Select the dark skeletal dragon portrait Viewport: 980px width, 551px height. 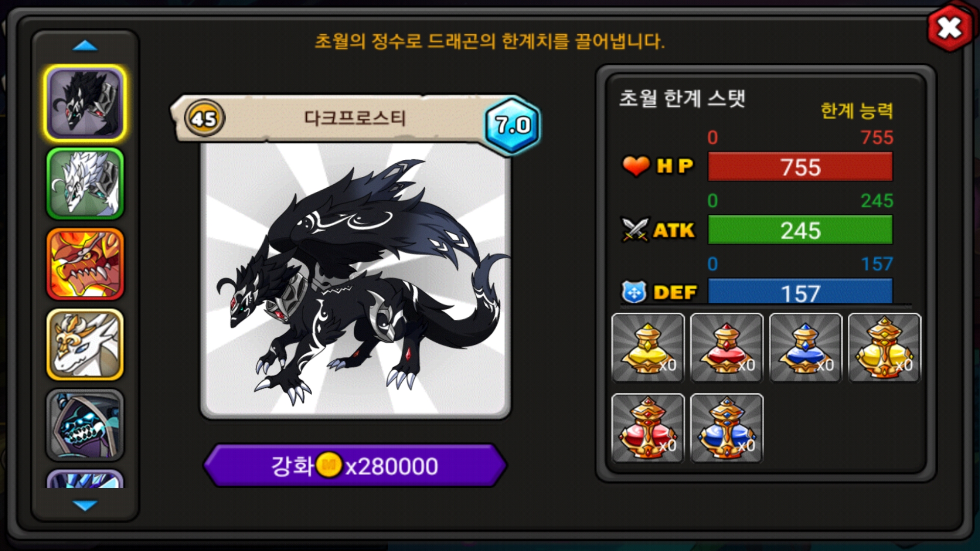[85, 424]
